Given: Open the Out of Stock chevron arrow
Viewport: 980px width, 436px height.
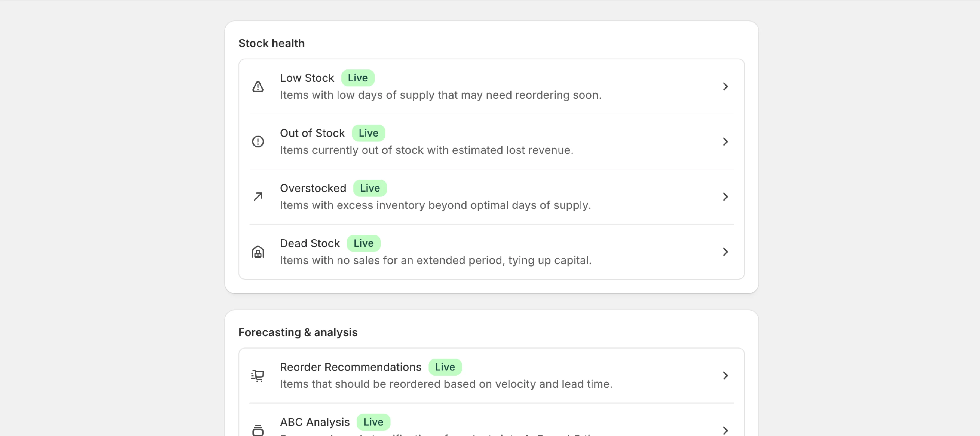Looking at the screenshot, I should coord(725,141).
